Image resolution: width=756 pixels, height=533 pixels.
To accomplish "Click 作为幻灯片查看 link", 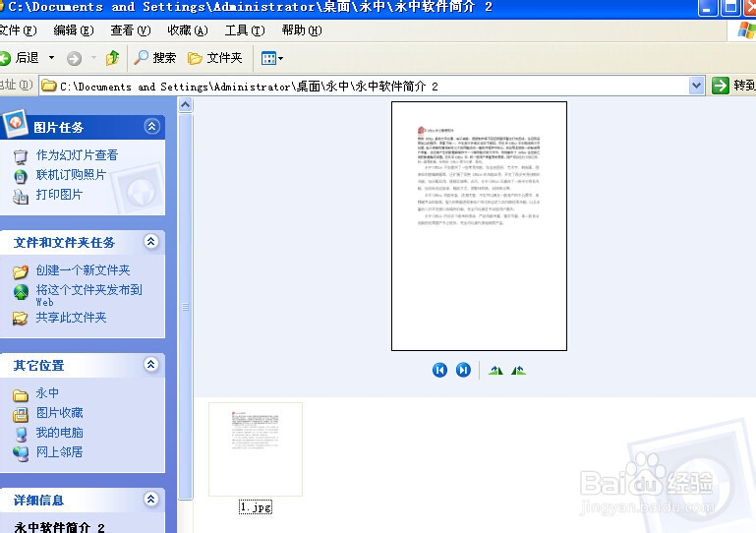I will tap(77, 154).
